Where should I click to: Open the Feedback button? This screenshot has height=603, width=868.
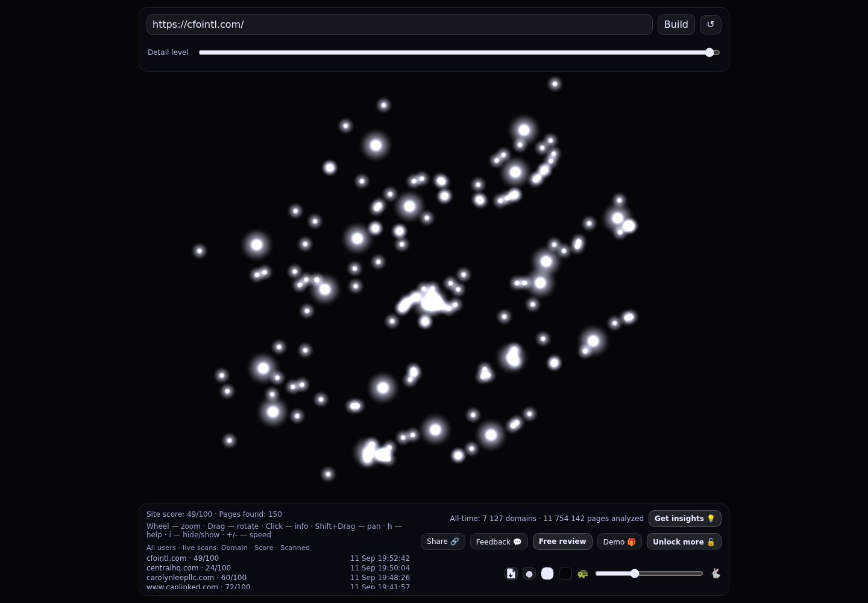tap(499, 541)
